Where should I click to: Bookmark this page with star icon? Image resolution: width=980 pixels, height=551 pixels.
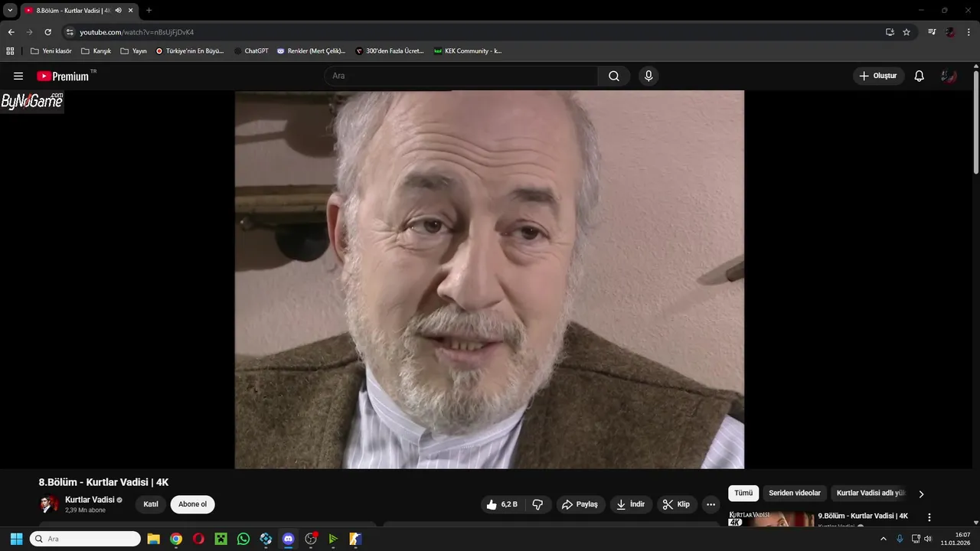pos(906,32)
